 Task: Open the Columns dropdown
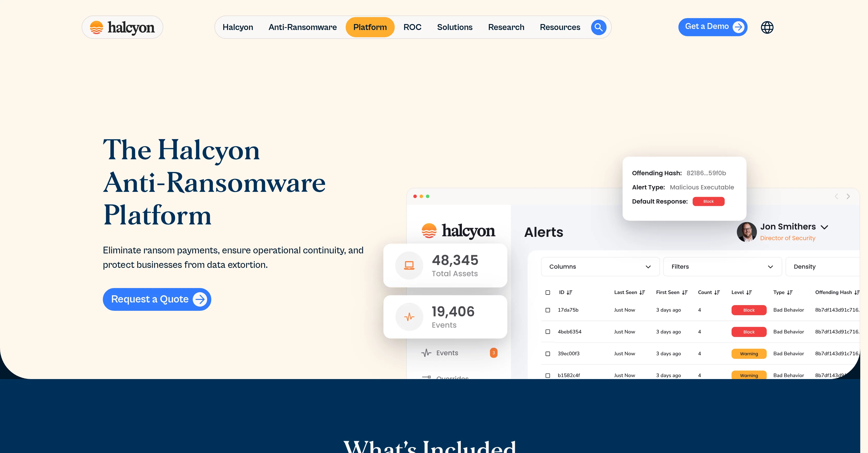pyautogui.click(x=600, y=267)
